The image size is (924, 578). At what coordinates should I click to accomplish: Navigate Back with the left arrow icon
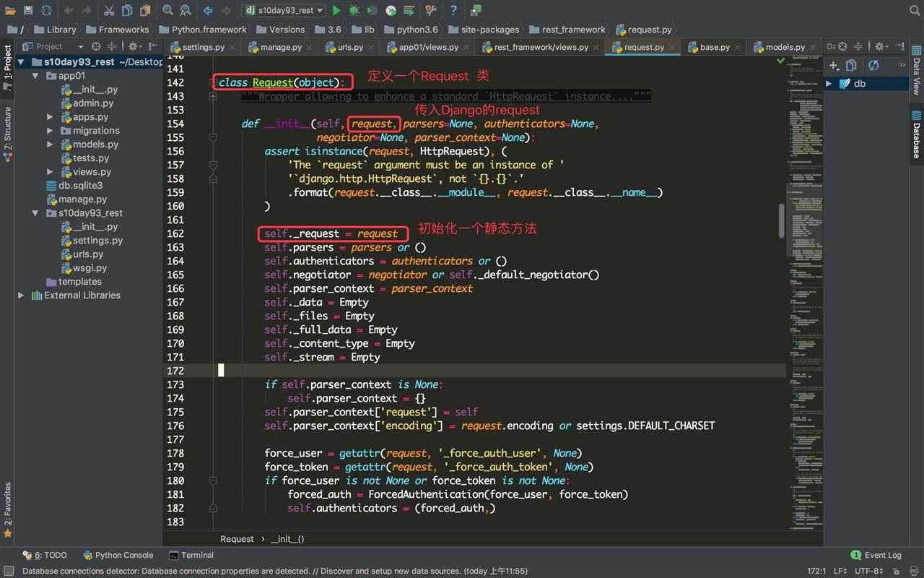208,10
